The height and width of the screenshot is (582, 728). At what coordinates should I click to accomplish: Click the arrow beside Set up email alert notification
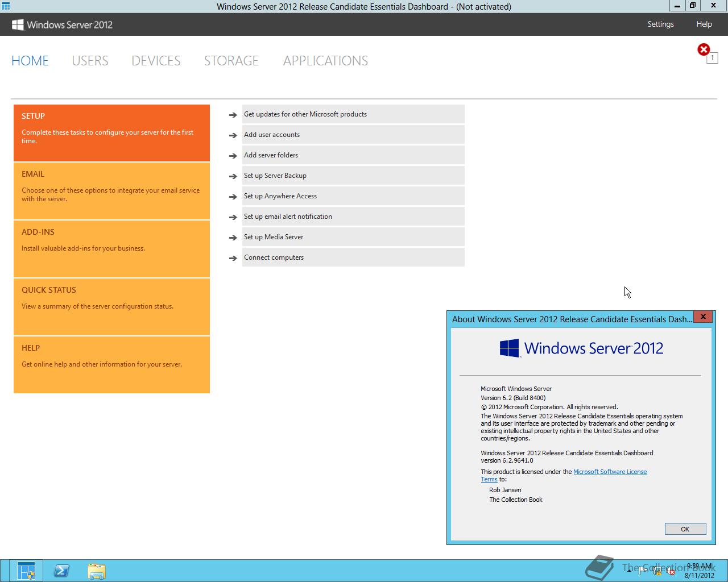(x=233, y=217)
